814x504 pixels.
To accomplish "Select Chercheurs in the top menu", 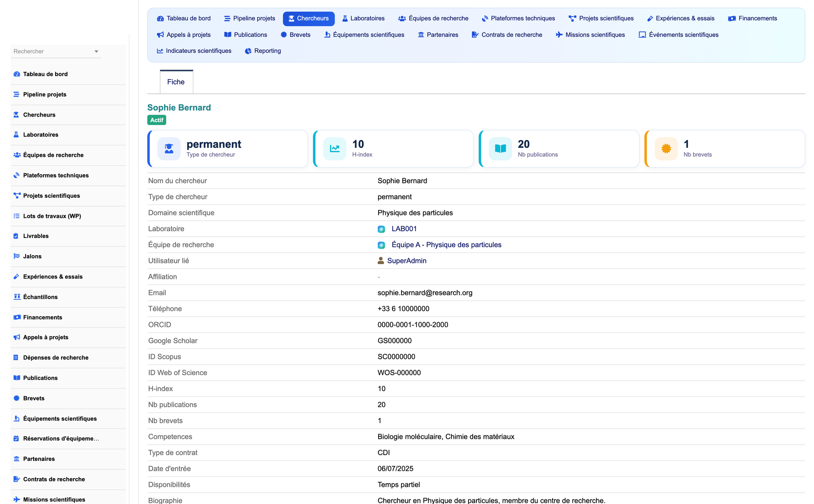I will tap(309, 18).
